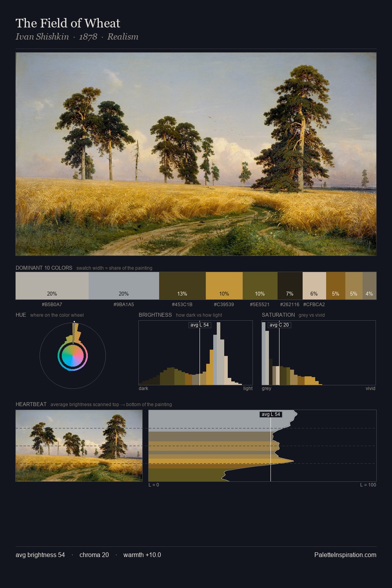Click the avg L 54 label in brightness histogram
Screen dimensions: 392x588
[x=200, y=325]
